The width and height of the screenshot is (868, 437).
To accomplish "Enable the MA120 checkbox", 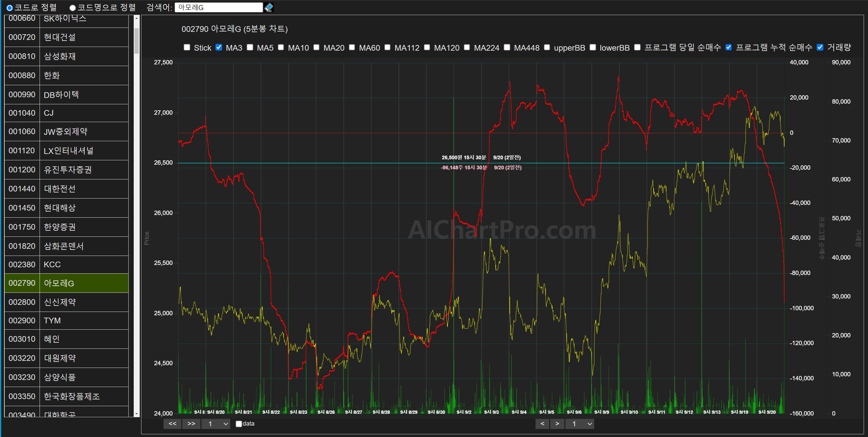I will click(427, 47).
